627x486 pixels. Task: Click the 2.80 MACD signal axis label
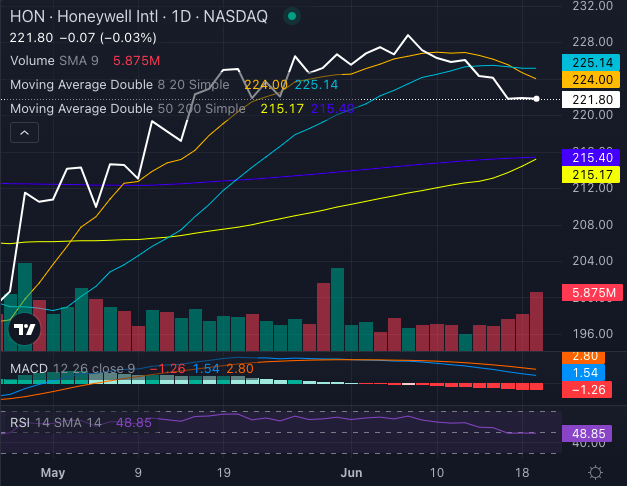[x=583, y=356]
